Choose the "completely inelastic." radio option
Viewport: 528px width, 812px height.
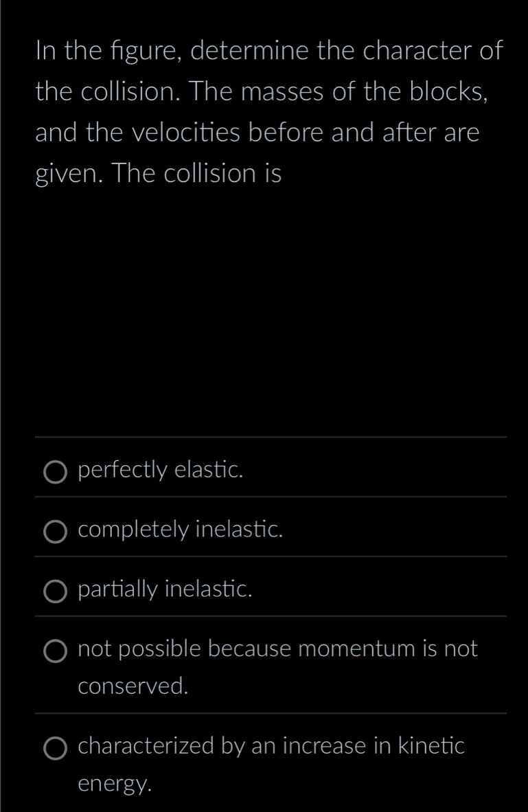click(x=56, y=531)
